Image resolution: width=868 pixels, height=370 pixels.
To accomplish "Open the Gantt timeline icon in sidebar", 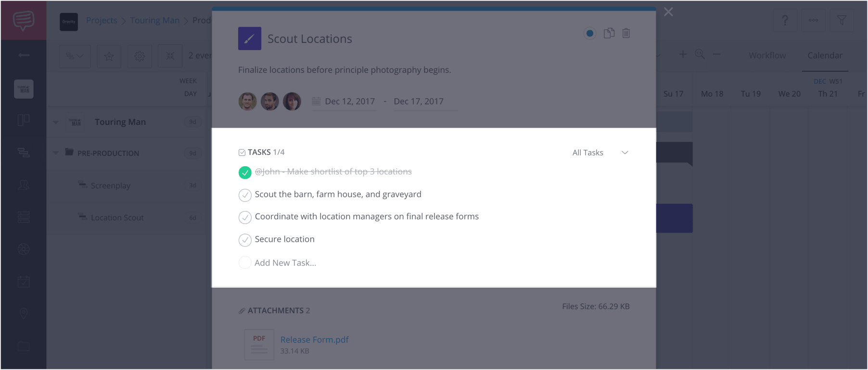I will (24, 153).
